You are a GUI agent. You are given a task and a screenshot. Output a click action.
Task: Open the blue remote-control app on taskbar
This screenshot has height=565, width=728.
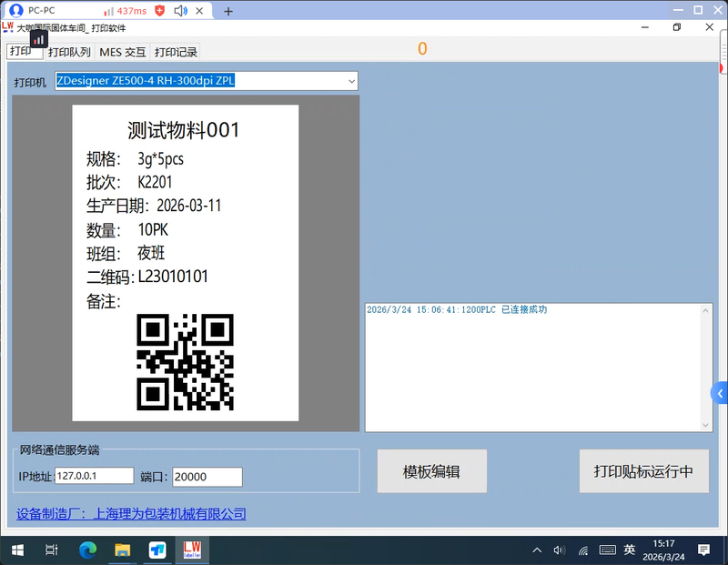[x=157, y=550]
